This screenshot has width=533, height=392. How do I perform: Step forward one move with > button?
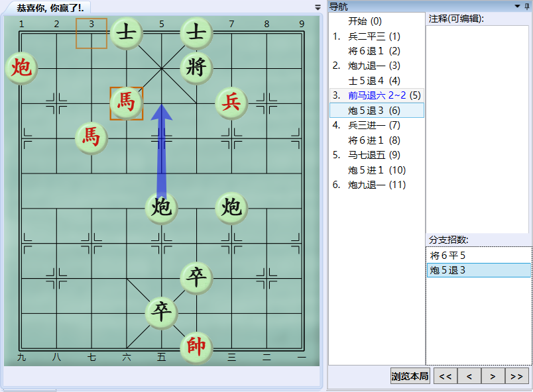(x=492, y=375)
